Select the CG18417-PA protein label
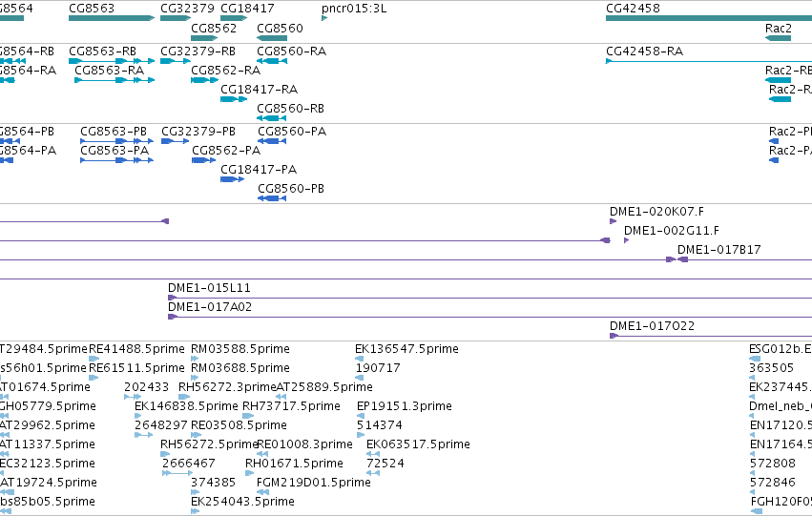The image size is (812, 516). pyautogui.click(x=259, y=170)
